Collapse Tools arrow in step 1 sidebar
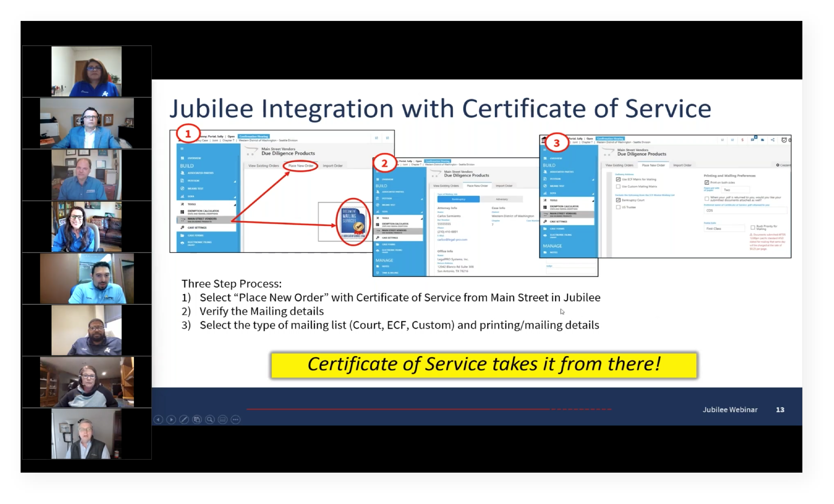The image size is (834, 504). coord(235,205)
